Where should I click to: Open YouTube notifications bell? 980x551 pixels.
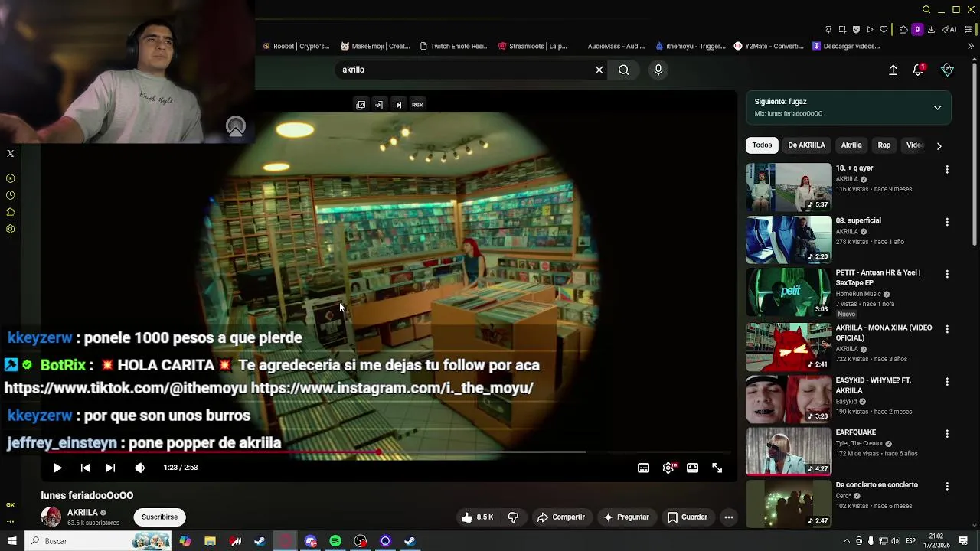(x=919, y=70)
